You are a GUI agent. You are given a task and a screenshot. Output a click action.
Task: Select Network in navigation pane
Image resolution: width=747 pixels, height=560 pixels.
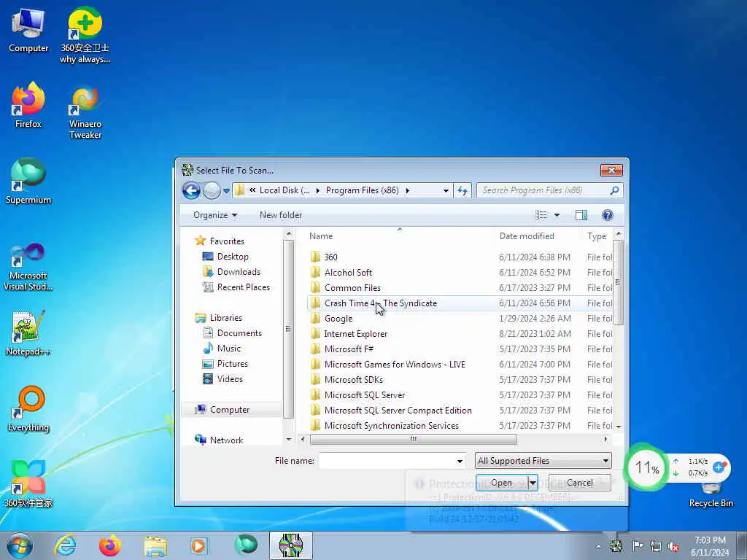(226, 440)
